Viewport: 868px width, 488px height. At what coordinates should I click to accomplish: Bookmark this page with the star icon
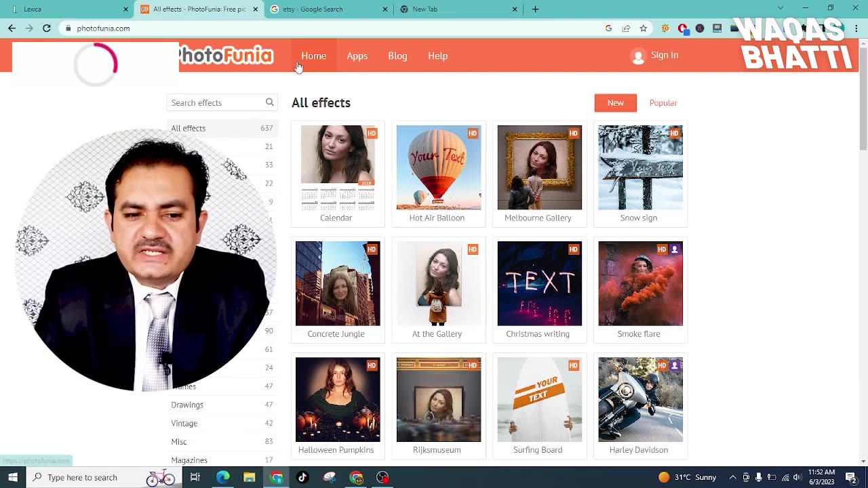click(x=644, y=28)
